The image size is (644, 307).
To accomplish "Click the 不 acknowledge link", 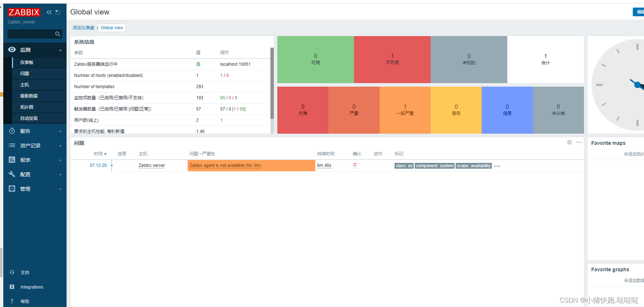I will point(355,165).
